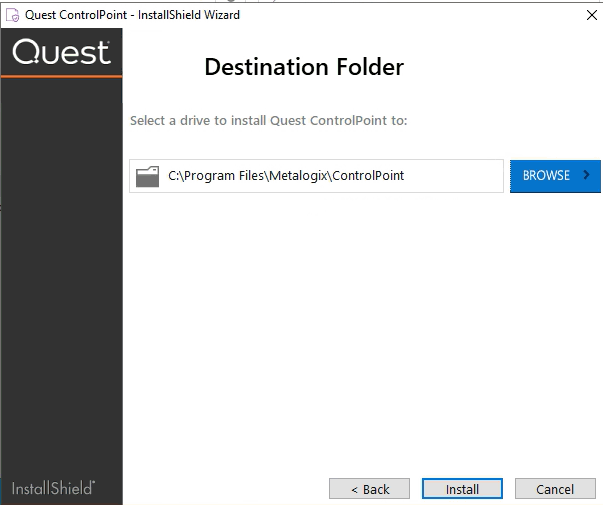This screenshot has width=603, height=505.
Task: Click the Quest logo in the sidebar
Action: 61,52
